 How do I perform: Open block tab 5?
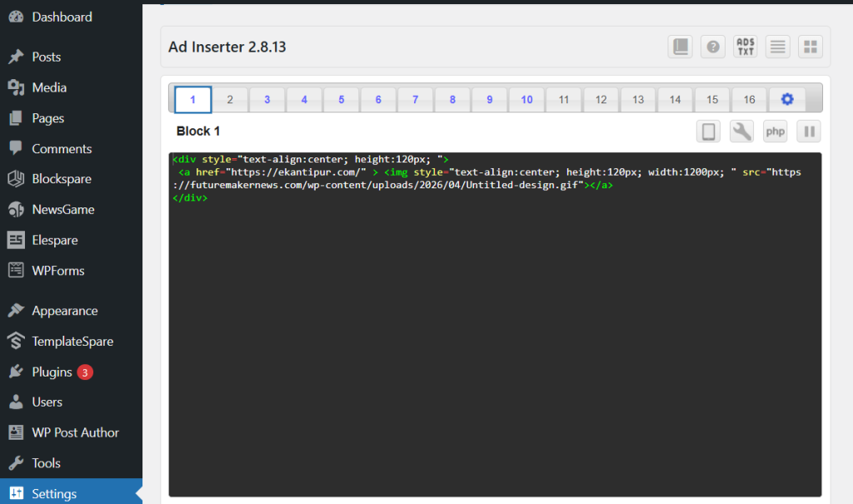click(x=342, y=99)
